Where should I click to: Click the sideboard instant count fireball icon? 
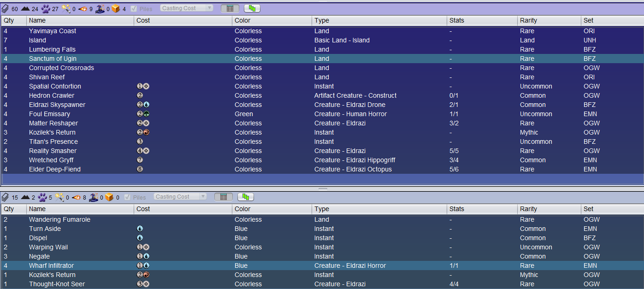(77, 197)
